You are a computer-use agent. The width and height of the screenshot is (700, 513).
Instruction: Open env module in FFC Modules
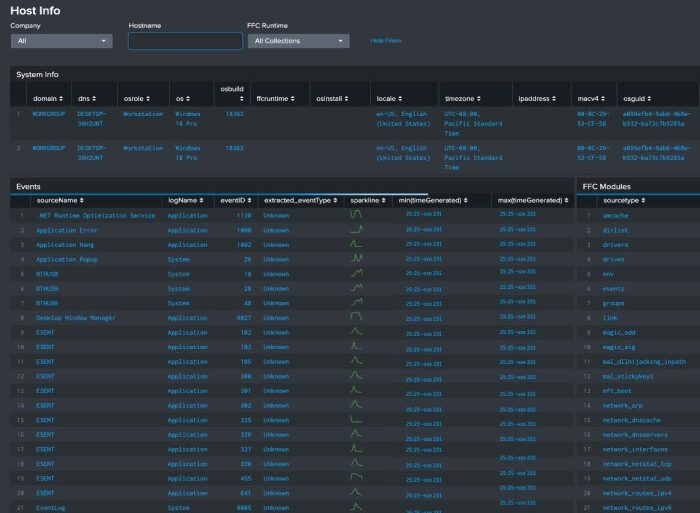pyautogui.click(x=608, y=274)
